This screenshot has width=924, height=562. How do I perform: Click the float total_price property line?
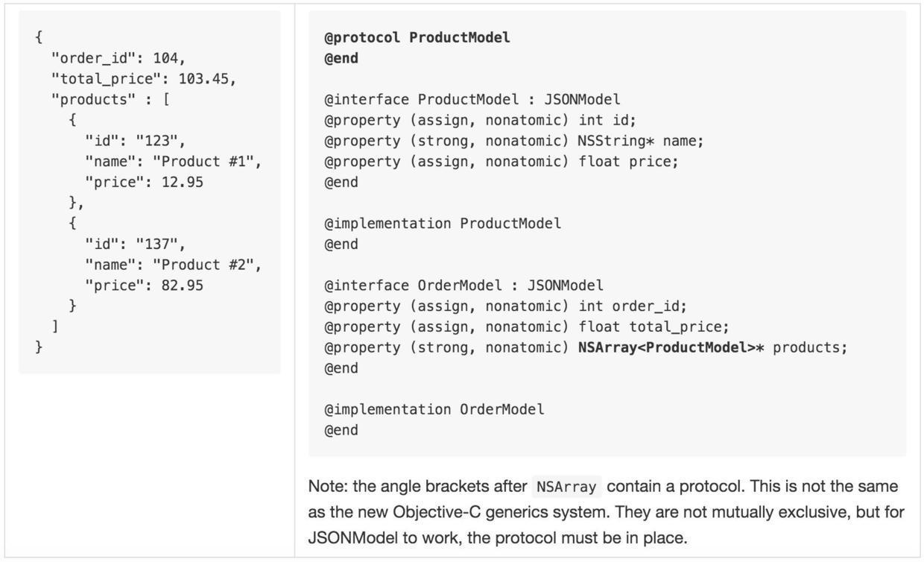pos(527,326)
